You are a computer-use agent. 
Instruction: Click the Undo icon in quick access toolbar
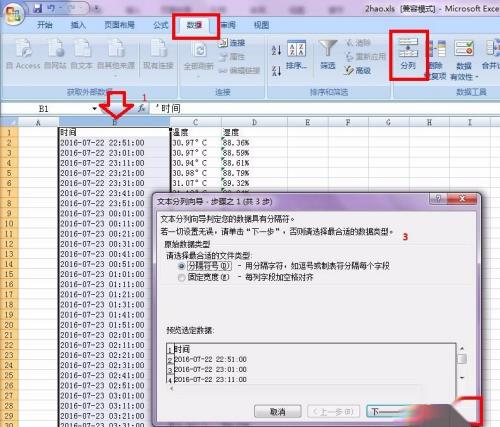tap(52, 8)
